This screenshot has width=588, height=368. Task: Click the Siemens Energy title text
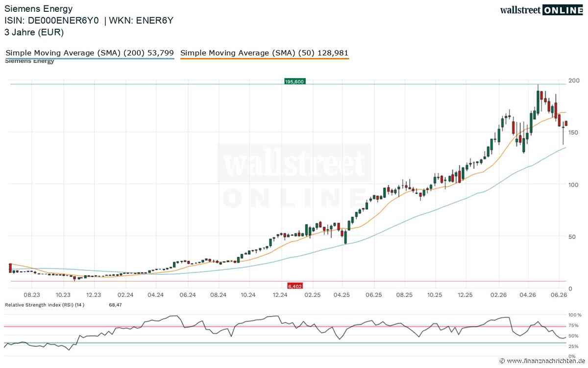39,8
